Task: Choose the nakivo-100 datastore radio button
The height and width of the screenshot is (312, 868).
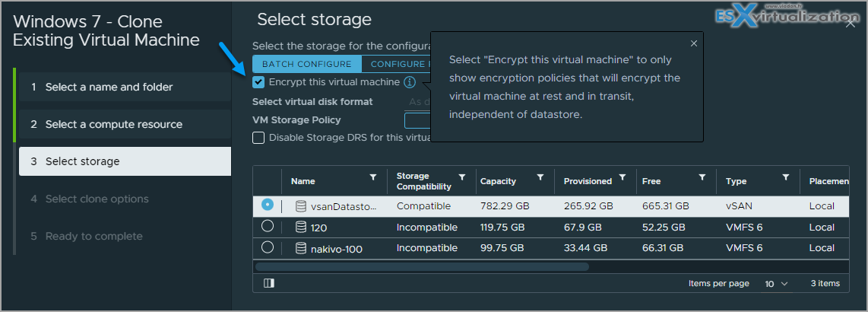Action: click(x=268, y=247)
